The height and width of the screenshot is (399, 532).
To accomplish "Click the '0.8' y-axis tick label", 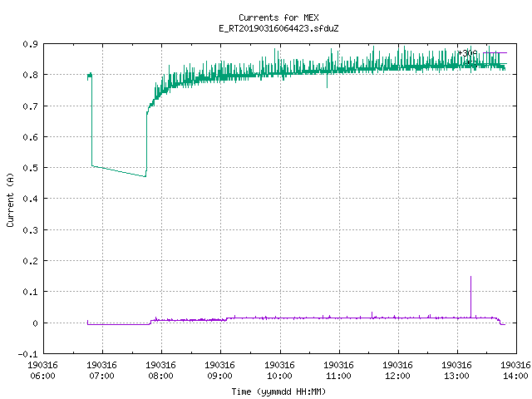I will click(x=30, y=75).
